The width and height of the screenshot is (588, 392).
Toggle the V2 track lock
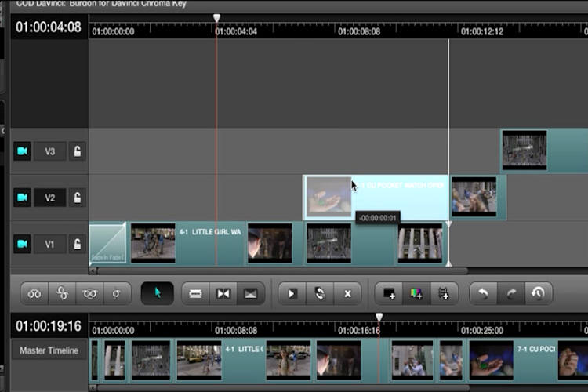coord(78,198)
